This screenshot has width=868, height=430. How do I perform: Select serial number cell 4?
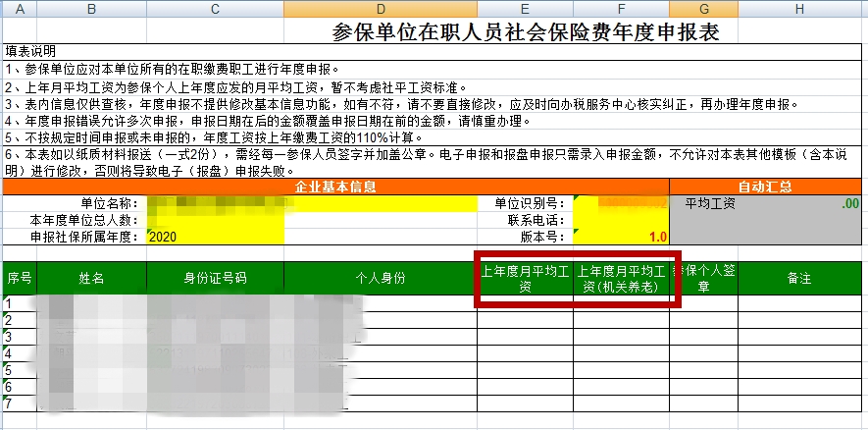pyautogui.click(x=20, y=353)
